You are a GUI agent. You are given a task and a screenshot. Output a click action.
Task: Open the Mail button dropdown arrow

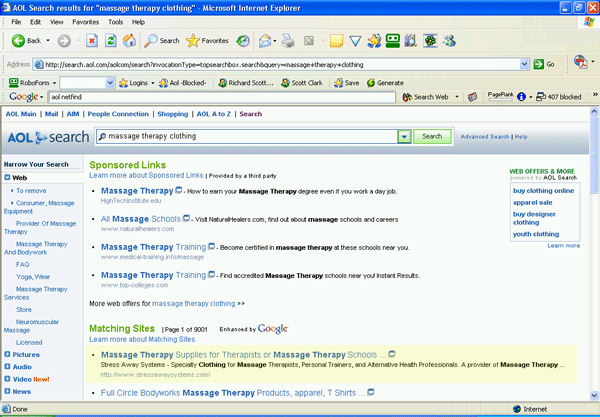[275, 41]
